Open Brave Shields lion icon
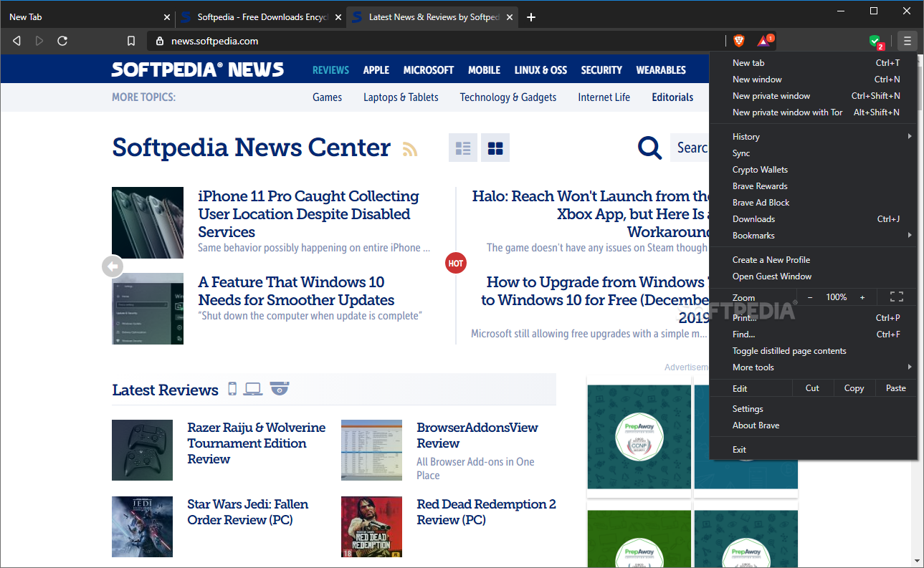This screenshot has height=568, width=924. pos(739,41)
